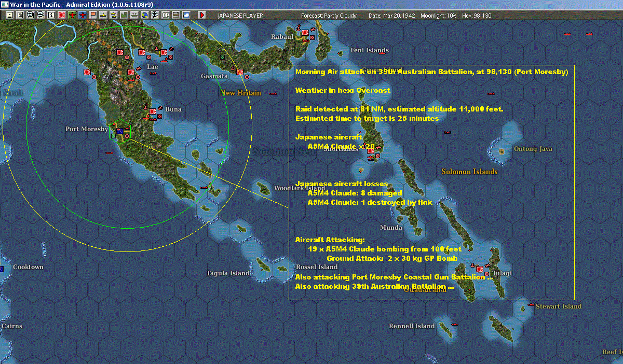The width and height of the screenshot is (623, 364).
Task: Click 'Raid detected at 81 NM' line
Action: pyautogui.click(x=399, y=109)
